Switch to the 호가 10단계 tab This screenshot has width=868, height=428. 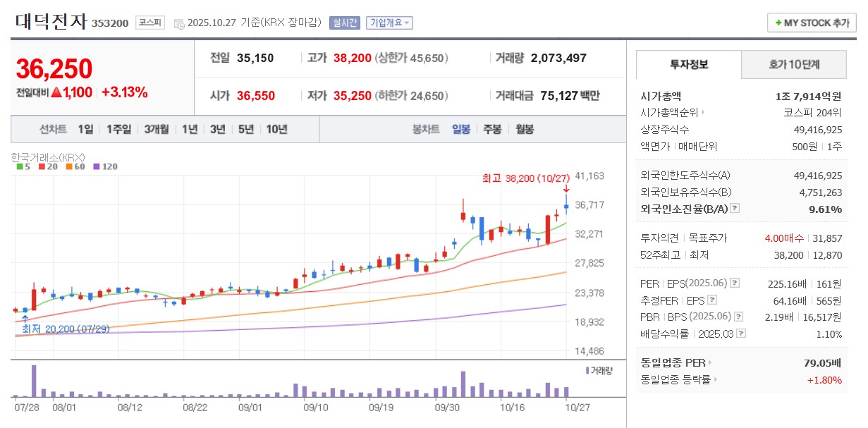793,64
